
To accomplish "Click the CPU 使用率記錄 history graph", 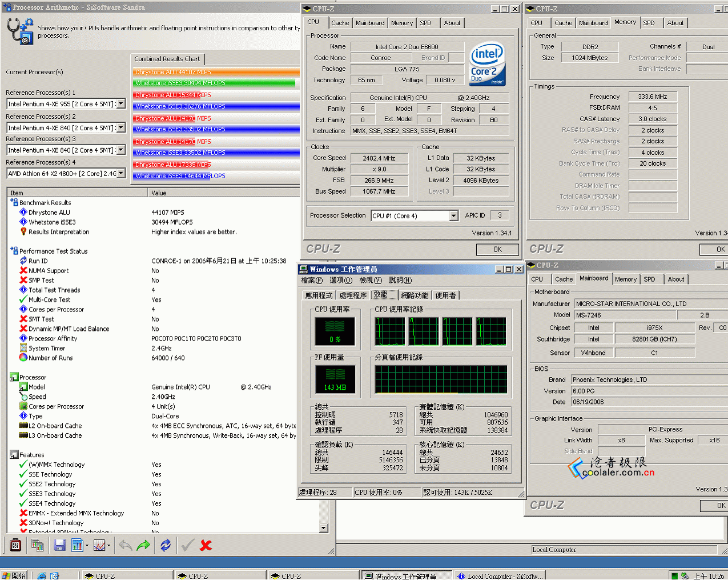I will 441,331.
